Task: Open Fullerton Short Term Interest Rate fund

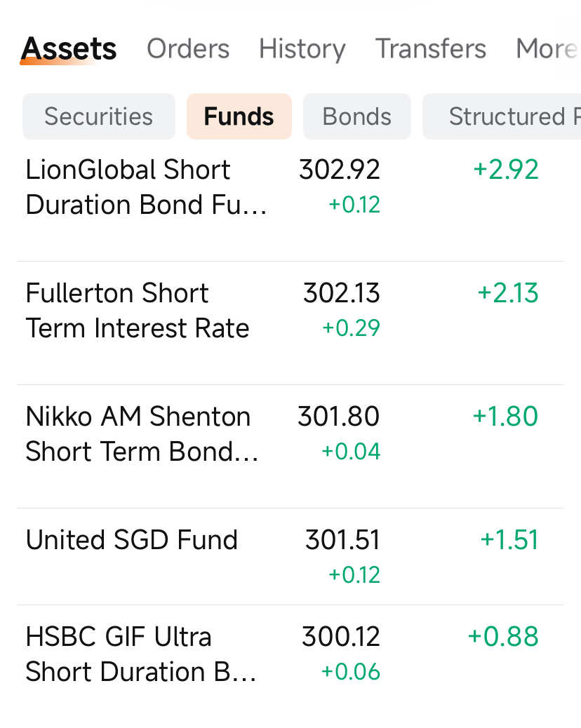Action: pyautogui.click(x=138, y=311)
